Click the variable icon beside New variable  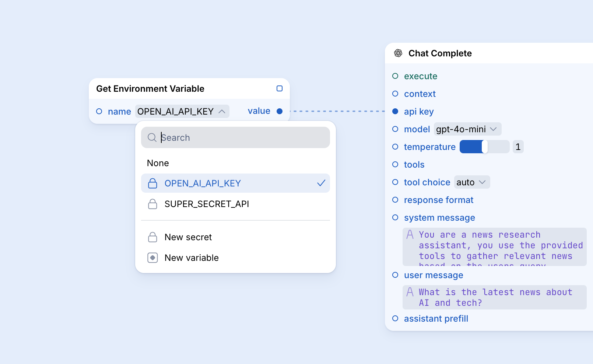pyautogui.click(x=152, y=258)
